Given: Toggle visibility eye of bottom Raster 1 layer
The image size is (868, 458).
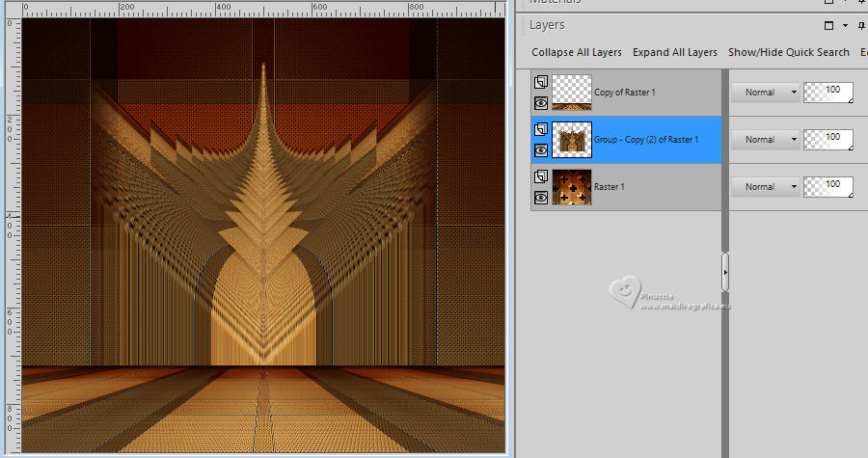Looking at the screenshot, I should (x=541, y=198).
